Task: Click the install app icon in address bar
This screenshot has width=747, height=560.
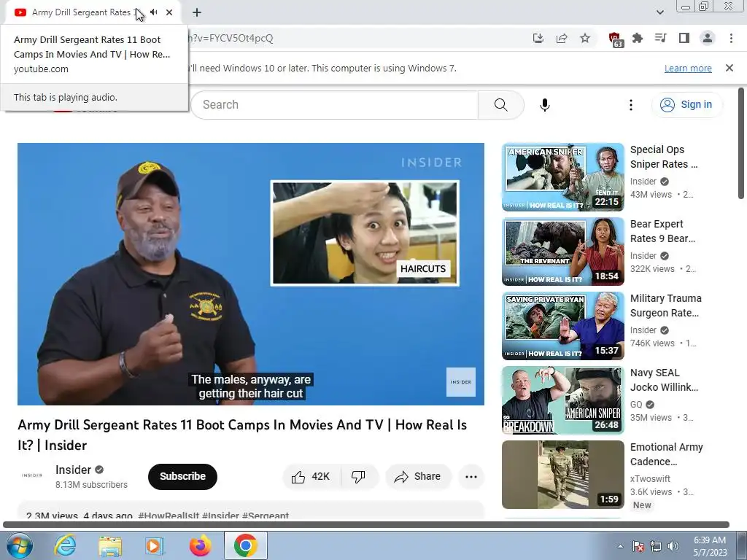Action: (x=538, y=39)
